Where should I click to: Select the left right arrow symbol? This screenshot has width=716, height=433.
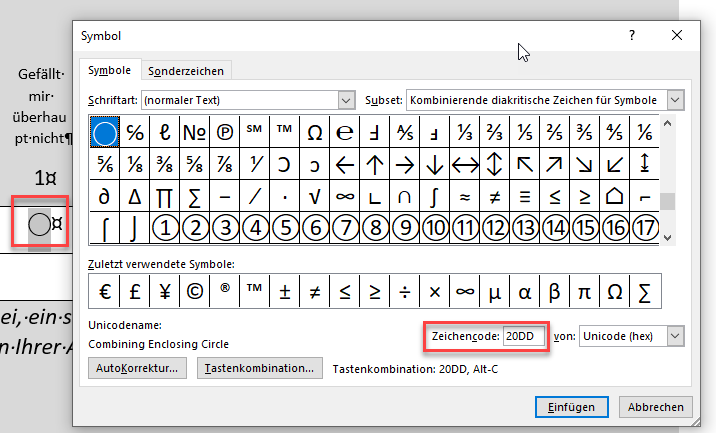pyautogui.click(x=464, y=164)
